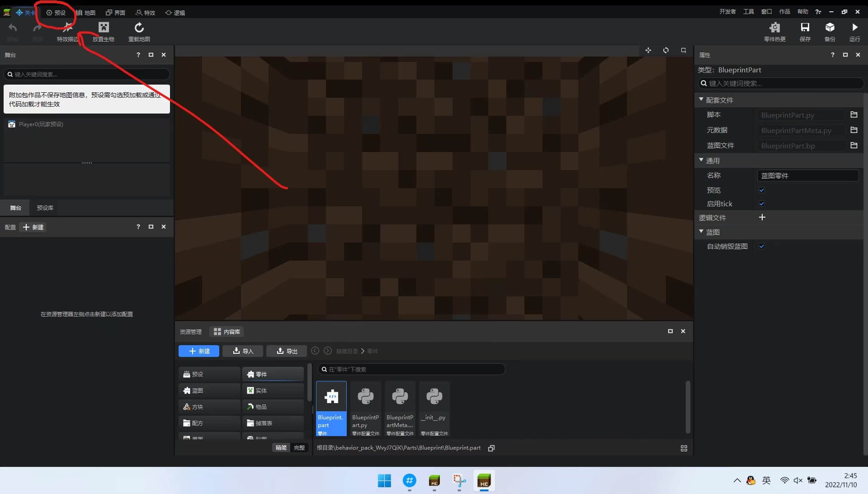Select the BlueprintPart.py file thumbnail
This screenshot has width=868, height=494.
pyautogui.click(x=366, y=408)
